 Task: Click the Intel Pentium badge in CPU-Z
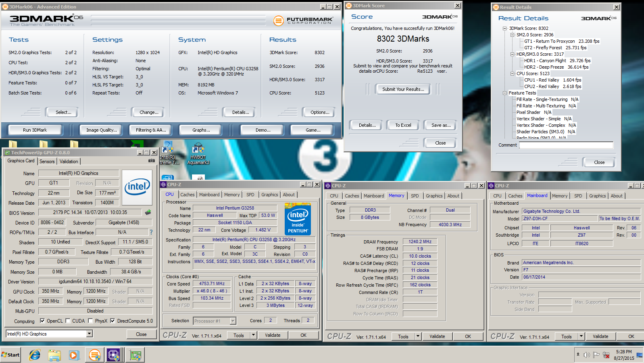tap(298, 219)
